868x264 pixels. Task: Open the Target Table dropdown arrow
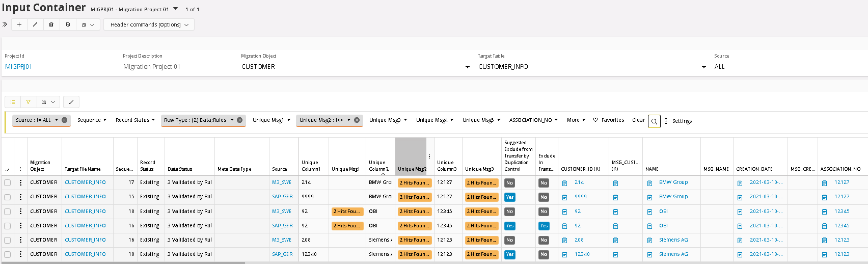(704, 67)
